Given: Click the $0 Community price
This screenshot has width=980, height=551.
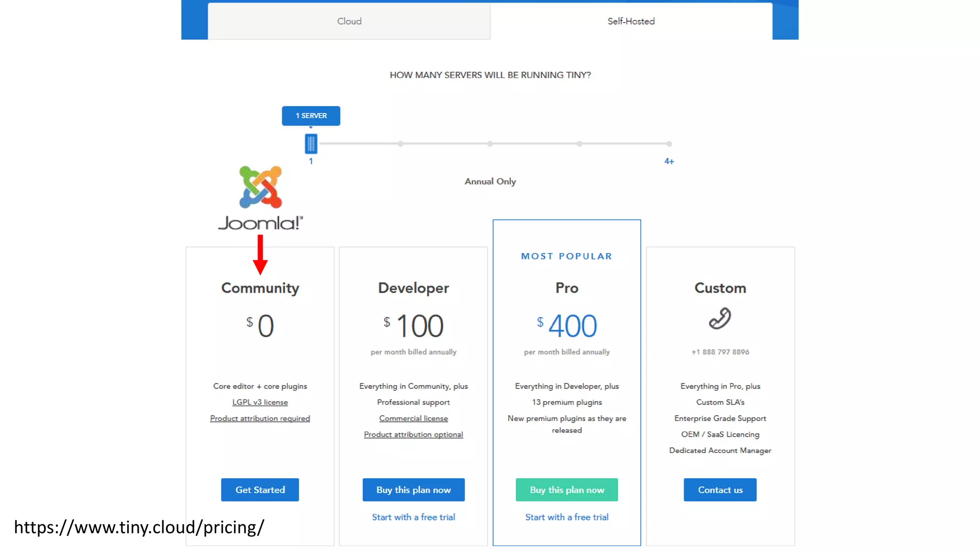Looking at the screenshot, I should [x=260, y=326].
